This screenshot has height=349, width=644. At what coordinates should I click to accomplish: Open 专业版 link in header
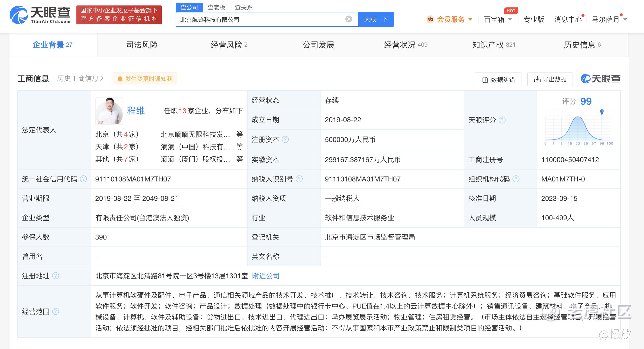click(x=534, y=19)
